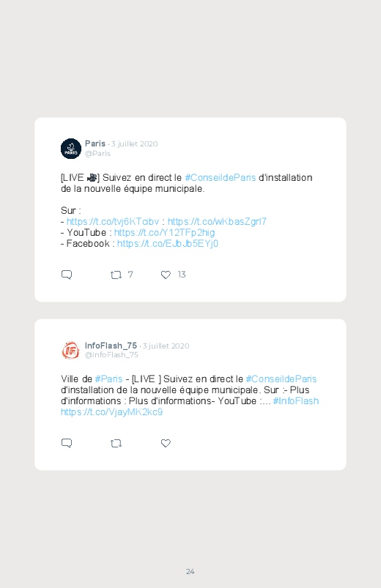381x588 pixels.
Task: Open the t.co/VjayMK2kc9 link
Action: (x=111, y=412)
